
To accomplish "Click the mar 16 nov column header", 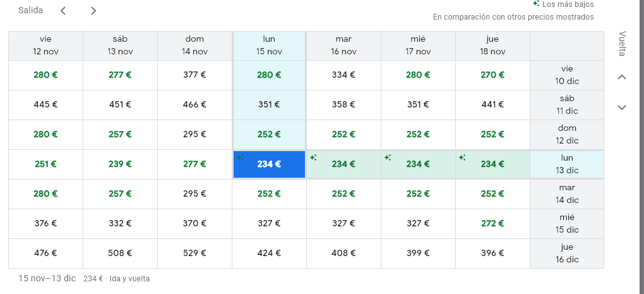I will pyautogui.click(x=343, y=46).
